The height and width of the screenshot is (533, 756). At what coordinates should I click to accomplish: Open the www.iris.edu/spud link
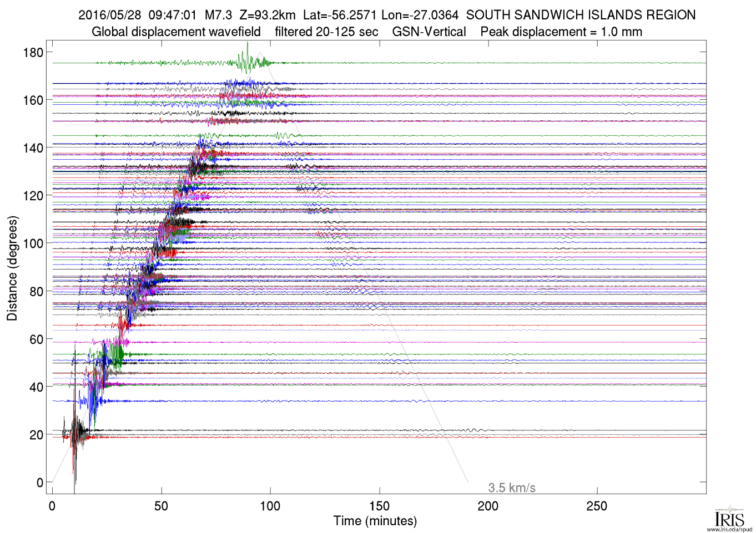tap(729, 529)
